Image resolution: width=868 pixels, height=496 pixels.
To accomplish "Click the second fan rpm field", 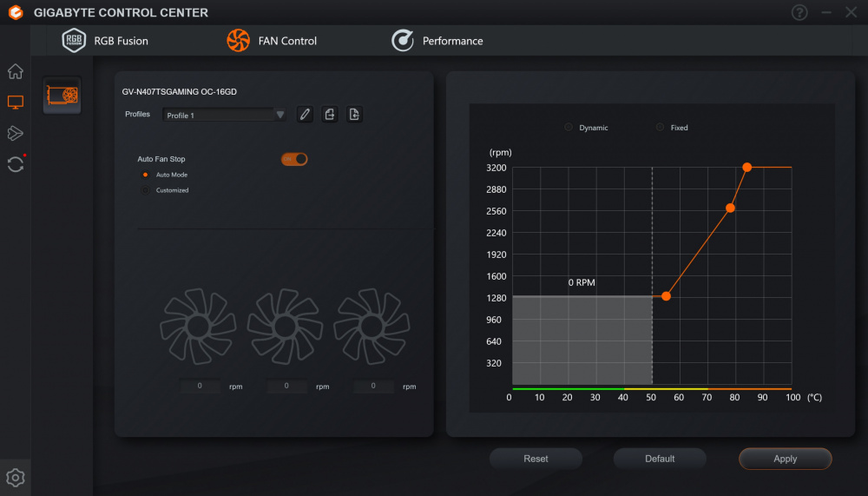I will pyautogui.click(x=286, y=386).
